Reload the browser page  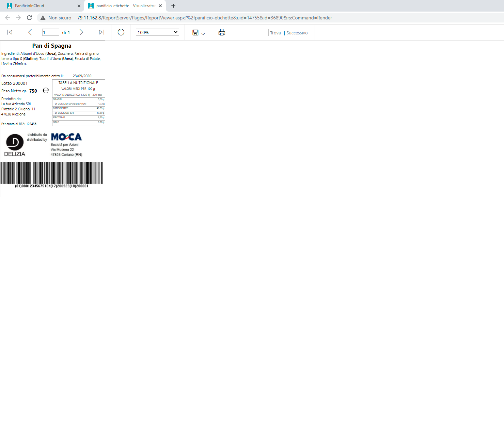(x=29, y=18)
